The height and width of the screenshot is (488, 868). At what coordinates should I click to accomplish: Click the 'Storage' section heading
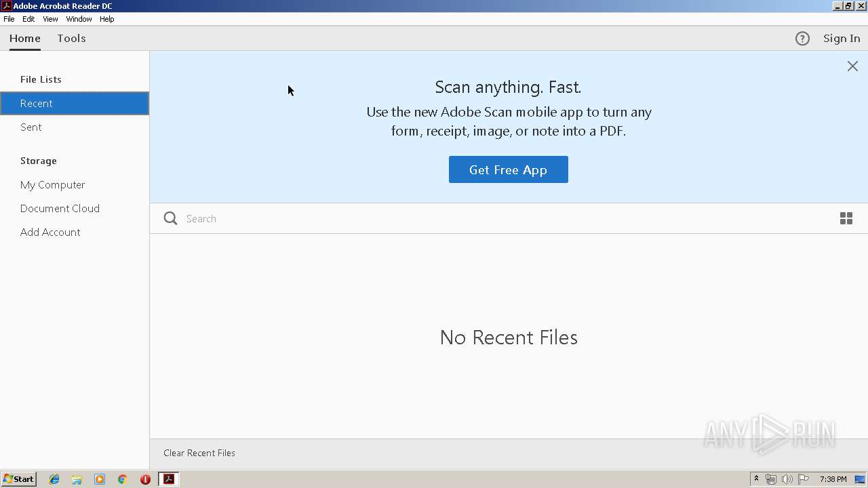(x=39, y=161)
